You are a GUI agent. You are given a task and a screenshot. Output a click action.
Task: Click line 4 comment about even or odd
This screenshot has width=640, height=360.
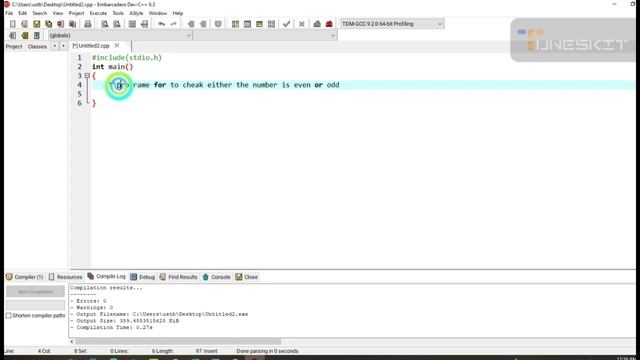(x=224, y=85)
